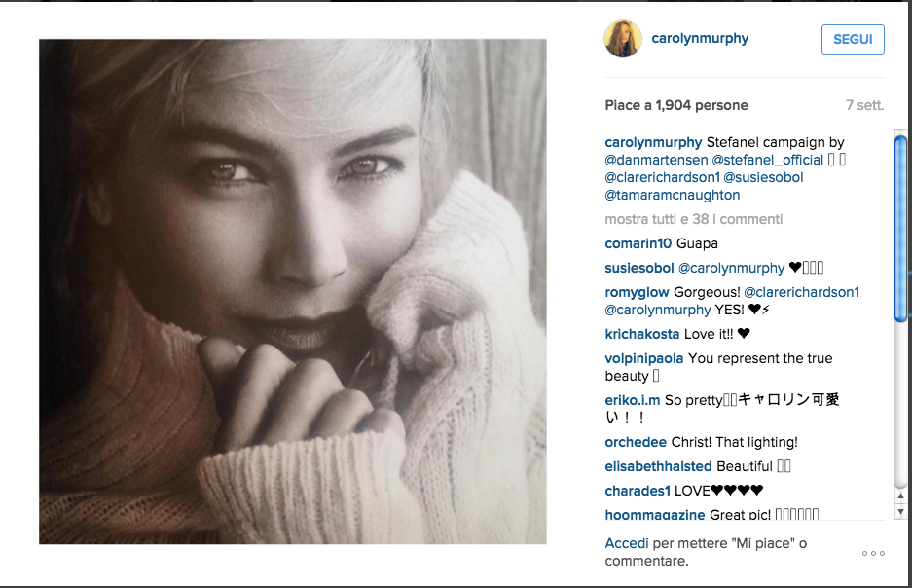Open the three-dot more options menu

tap(873, 553)
